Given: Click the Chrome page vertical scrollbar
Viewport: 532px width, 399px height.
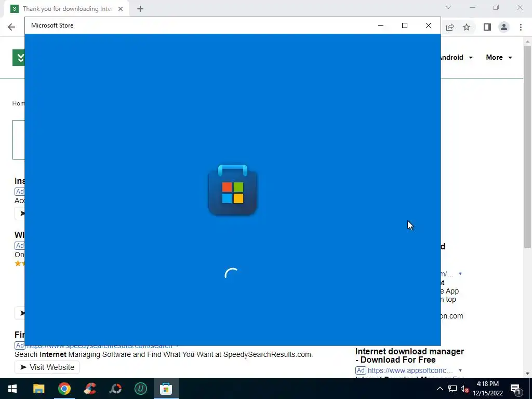Looking at the screenshot, I should coord(527,146).
